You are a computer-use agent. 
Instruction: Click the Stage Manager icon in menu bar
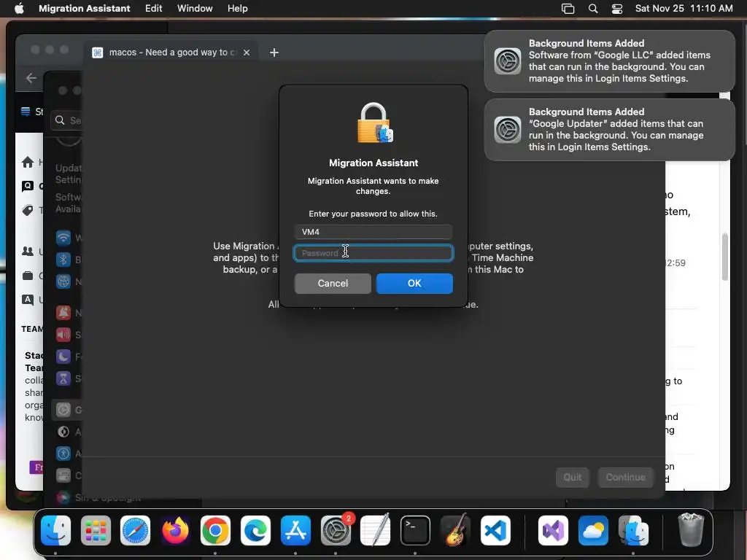[568, 9]
